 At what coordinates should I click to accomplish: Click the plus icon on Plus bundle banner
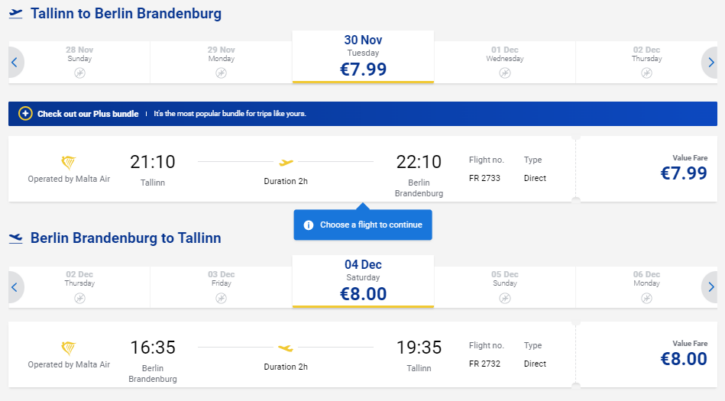click(25, 113)
